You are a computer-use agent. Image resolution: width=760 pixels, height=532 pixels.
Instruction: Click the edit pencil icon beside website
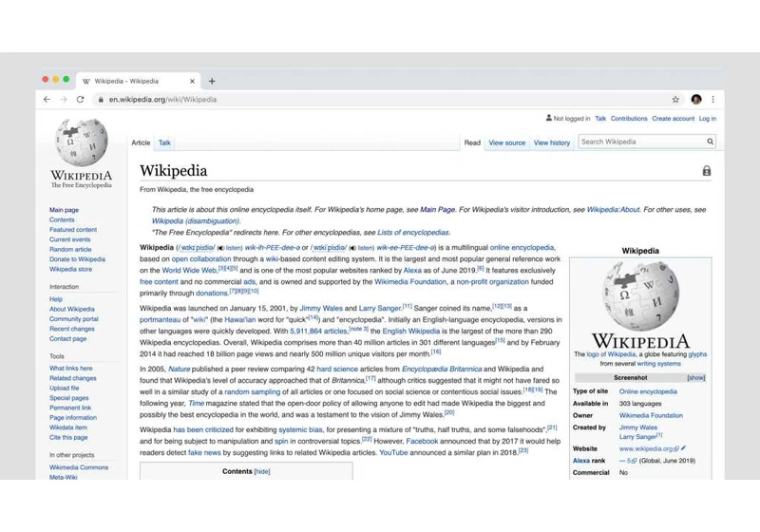683,448
